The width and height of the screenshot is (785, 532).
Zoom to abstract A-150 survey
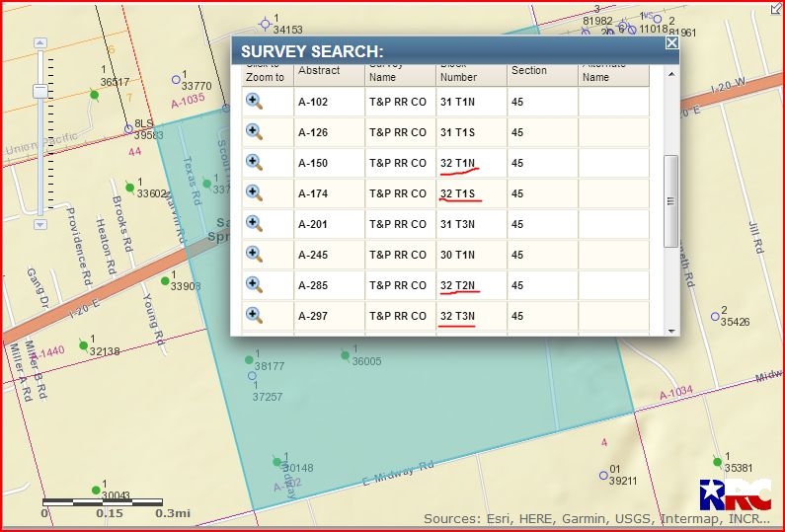(x=254, y=163)
